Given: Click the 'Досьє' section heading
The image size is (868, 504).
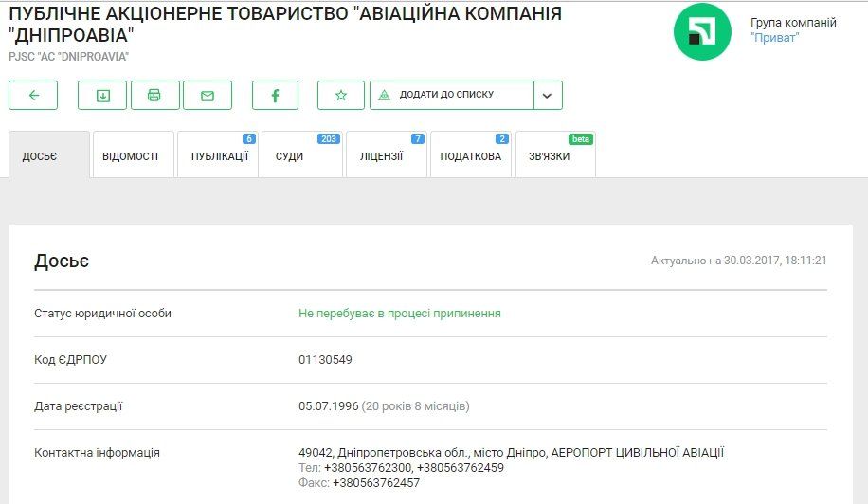Looking at the screenshot, I should [62, 261].
